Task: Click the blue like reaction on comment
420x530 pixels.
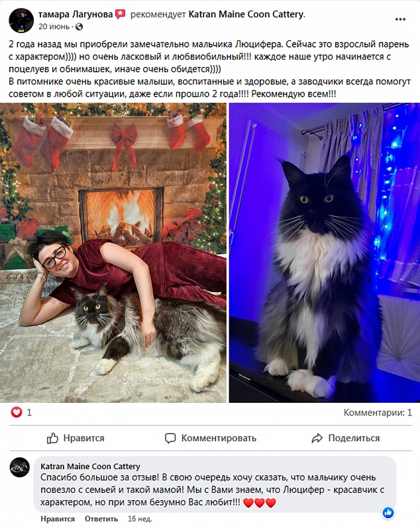Action: [x=388, y=513]
